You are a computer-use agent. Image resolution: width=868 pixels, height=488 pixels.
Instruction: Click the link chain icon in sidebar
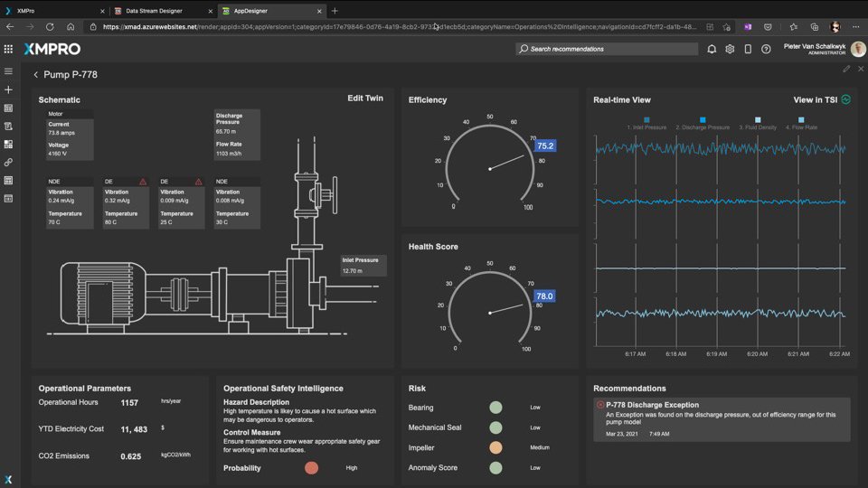(8, 162)
